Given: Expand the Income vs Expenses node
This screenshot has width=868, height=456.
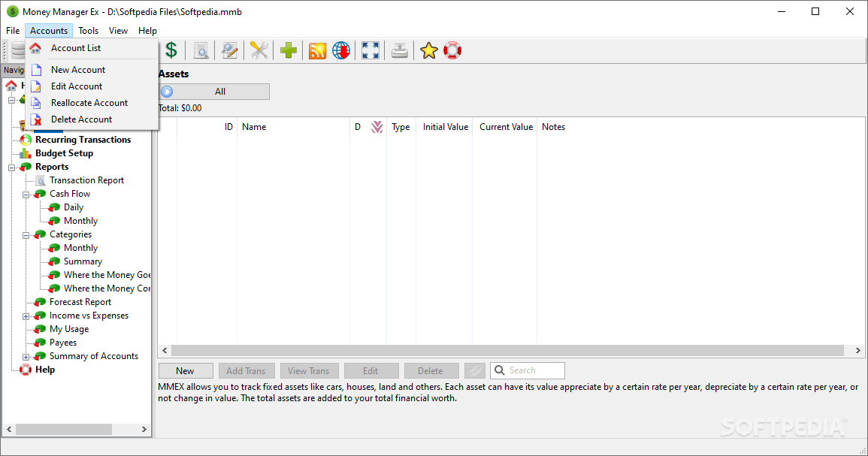Looking at the screenshot, I should pyautogui.click(x=26, y=316).
